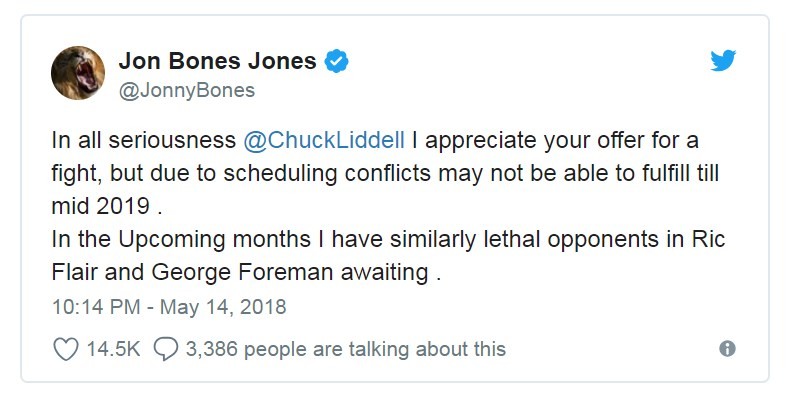This screenshot has width=787, height=396.
Task: Click the blue verified badge
Action: (336, 61)
